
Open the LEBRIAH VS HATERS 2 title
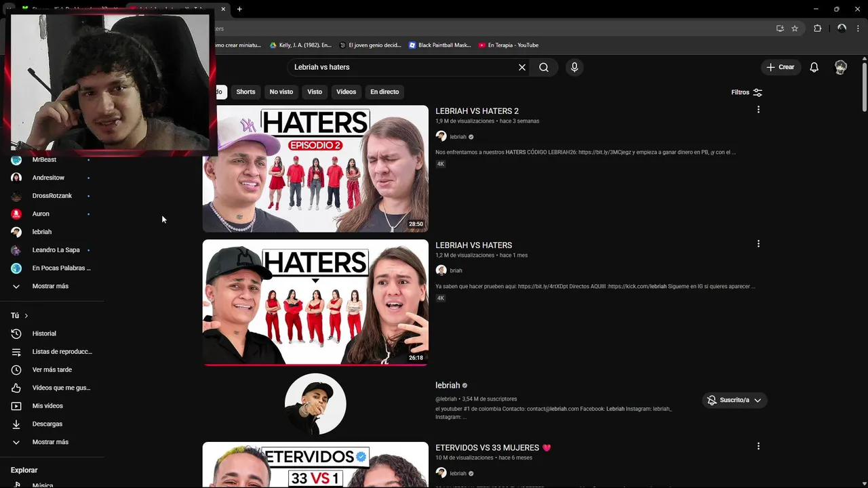tap(477, 111)
